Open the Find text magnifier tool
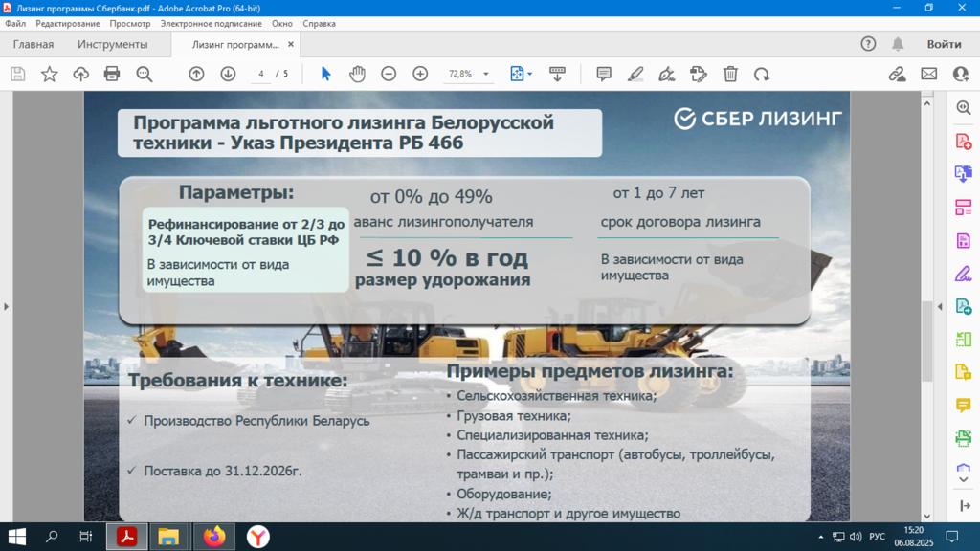Viewport: 980px width, 551px height. pyautogui.click(x=145, y=74)
